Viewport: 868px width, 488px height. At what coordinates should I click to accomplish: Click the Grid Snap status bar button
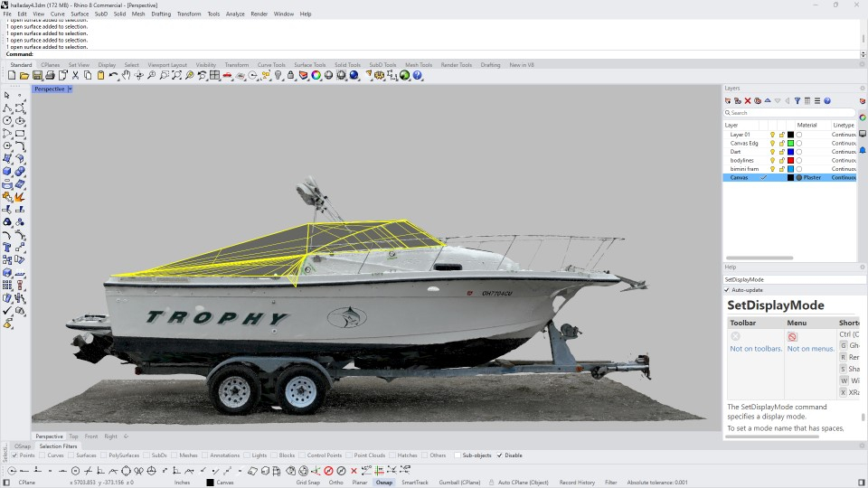(308, 483)
